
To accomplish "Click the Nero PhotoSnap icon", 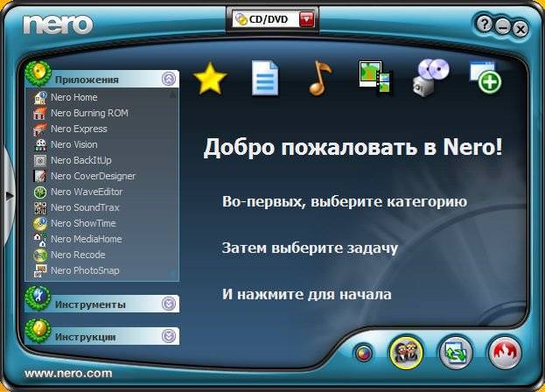I will (40, 270).
